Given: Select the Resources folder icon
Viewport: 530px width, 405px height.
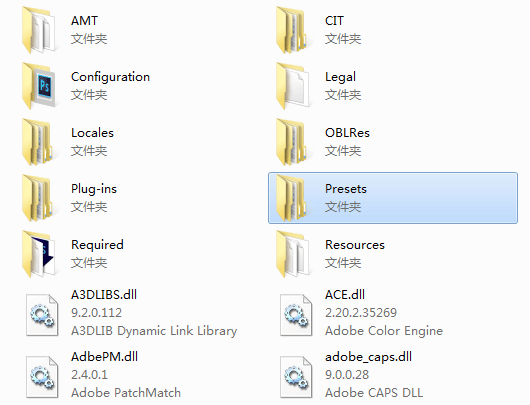Looking at the screenshot, I should point(293,254).
